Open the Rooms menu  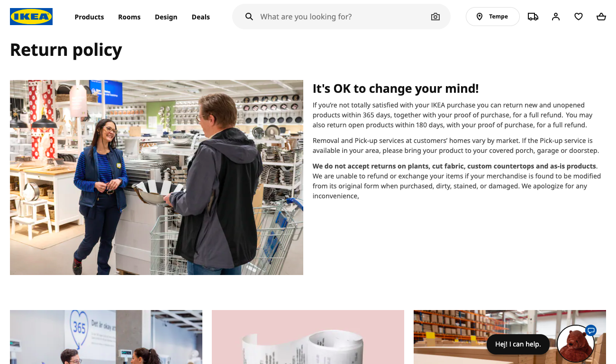click(129, 17)
